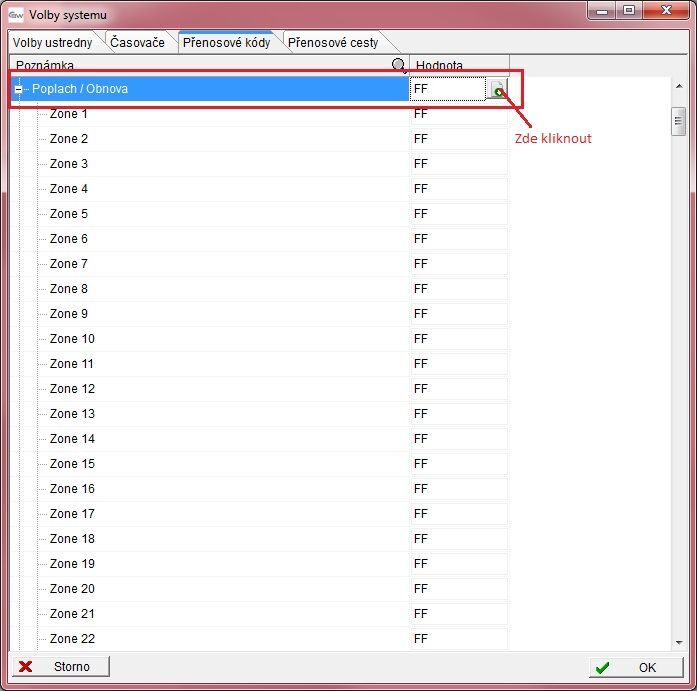Viewport: 697px width, 691px height.
Task: Collapse the Poplach / Obnova tree node
Action: (18, 89)
